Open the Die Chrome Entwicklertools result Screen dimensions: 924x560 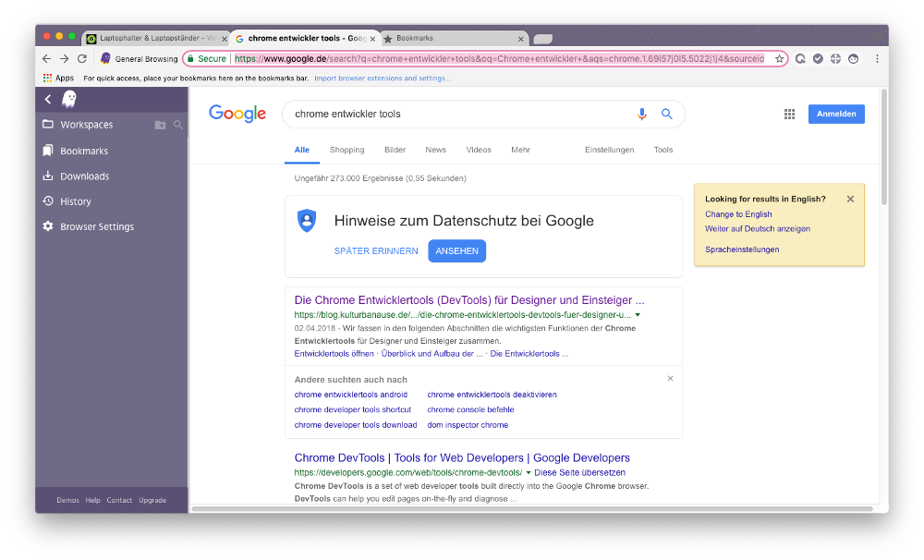click(469, 300)
